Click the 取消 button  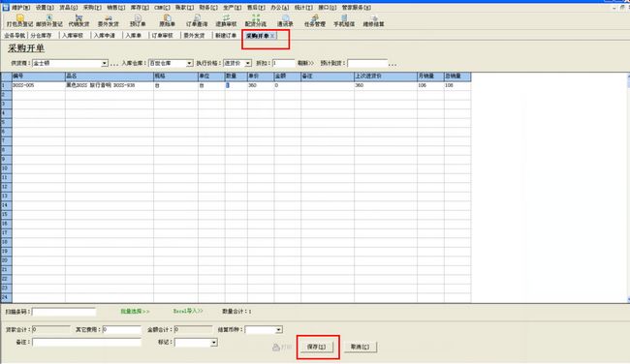click(x=361, y=347)
